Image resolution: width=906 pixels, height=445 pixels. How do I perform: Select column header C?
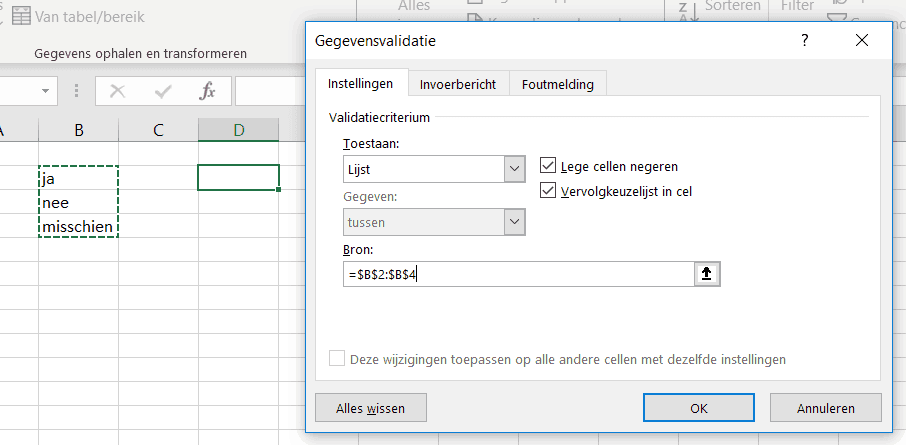pos(158,130)
